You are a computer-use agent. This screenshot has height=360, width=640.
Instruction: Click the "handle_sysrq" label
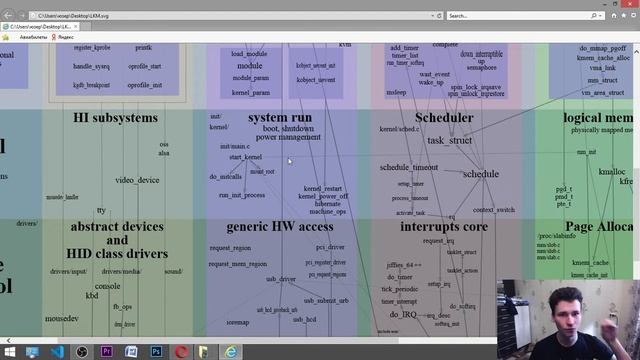coord(91,67)
